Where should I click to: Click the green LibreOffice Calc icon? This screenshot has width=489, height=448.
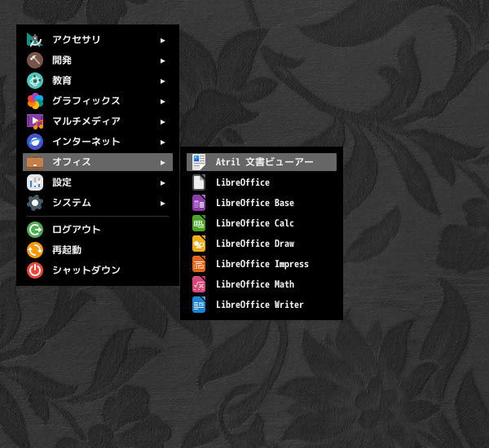pos(199,223)
